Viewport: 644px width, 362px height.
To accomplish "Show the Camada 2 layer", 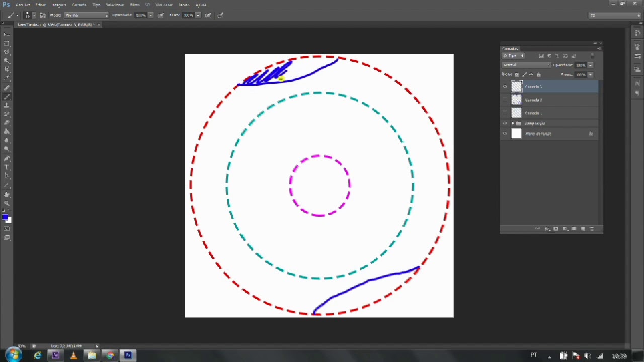I will (505, 100).
